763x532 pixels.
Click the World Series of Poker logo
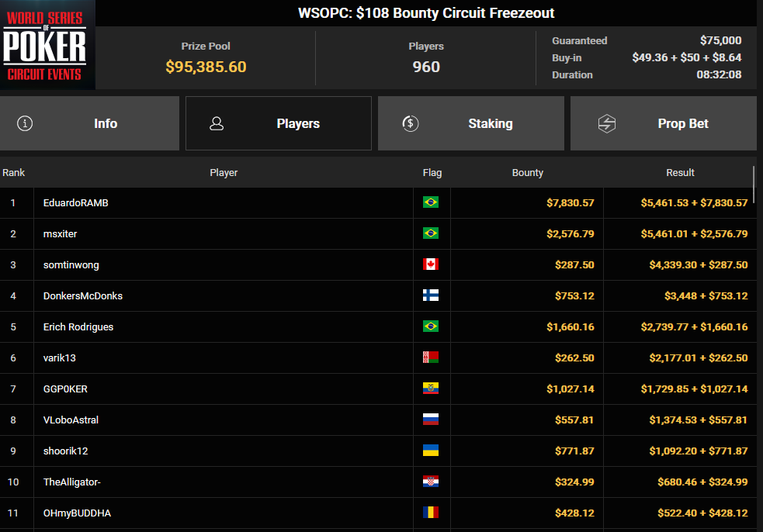[x=47, y=45]
